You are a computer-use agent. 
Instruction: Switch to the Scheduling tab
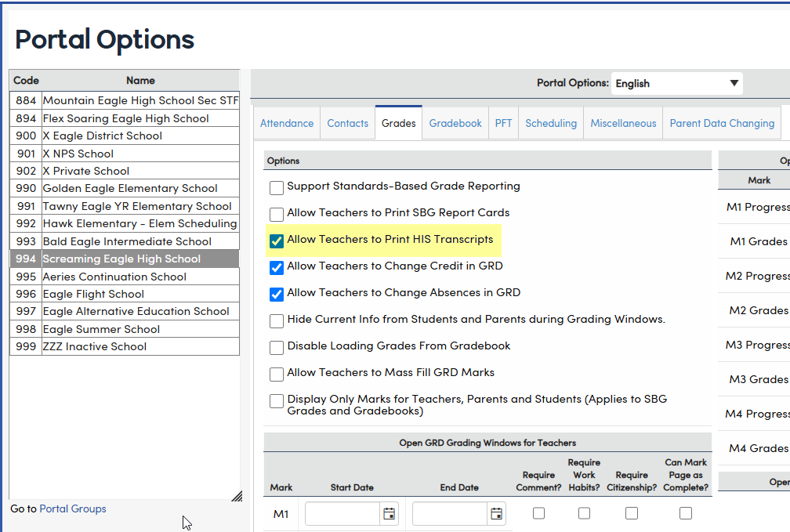[551, 124]
